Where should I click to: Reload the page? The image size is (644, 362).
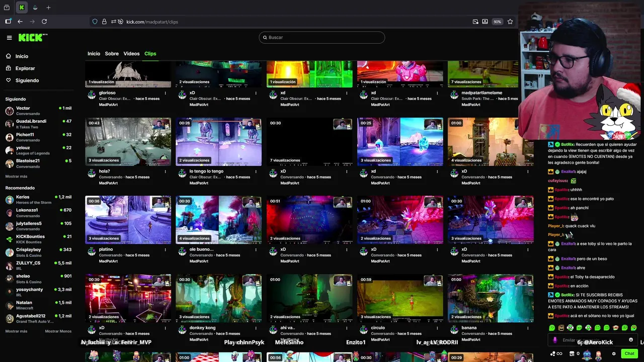pyautogui.click(x=44, y=22)
